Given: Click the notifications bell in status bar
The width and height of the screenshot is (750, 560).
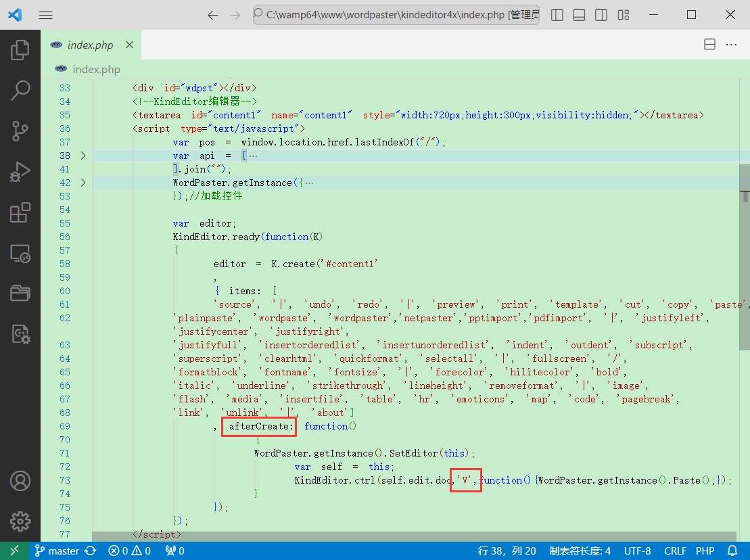Looking at the screenshot, I should [x=732, y=551].
